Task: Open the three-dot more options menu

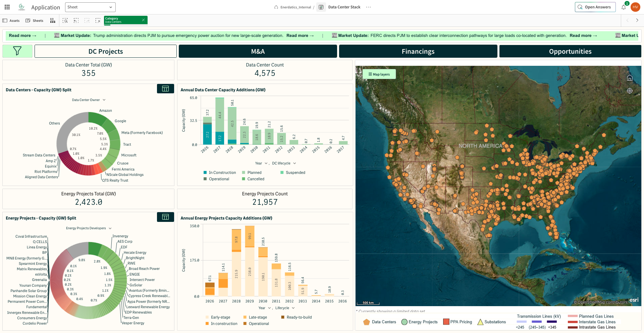Action: (368, 7)
